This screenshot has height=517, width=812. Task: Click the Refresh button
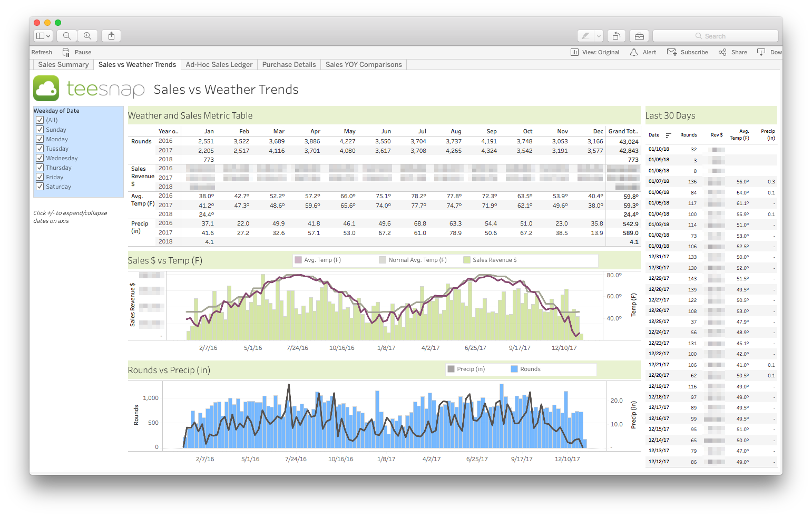[x=42, y=52]
